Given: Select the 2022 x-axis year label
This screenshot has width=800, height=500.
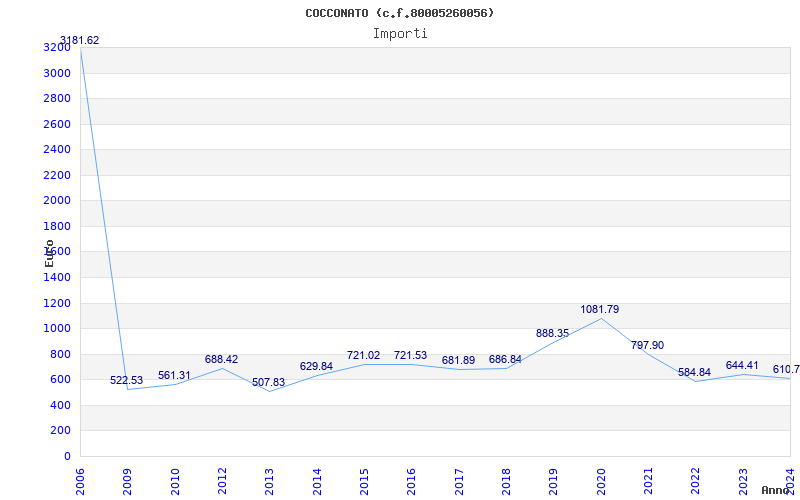Looking at the screenshot, I should (x=695, y=482).
